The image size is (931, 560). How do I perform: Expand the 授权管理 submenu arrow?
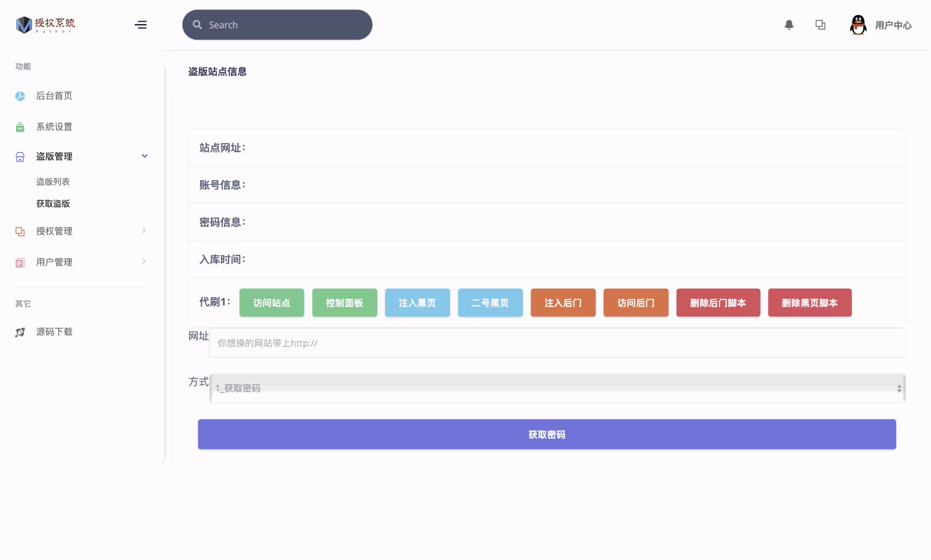pyautogui.click(x=144, y=230)
